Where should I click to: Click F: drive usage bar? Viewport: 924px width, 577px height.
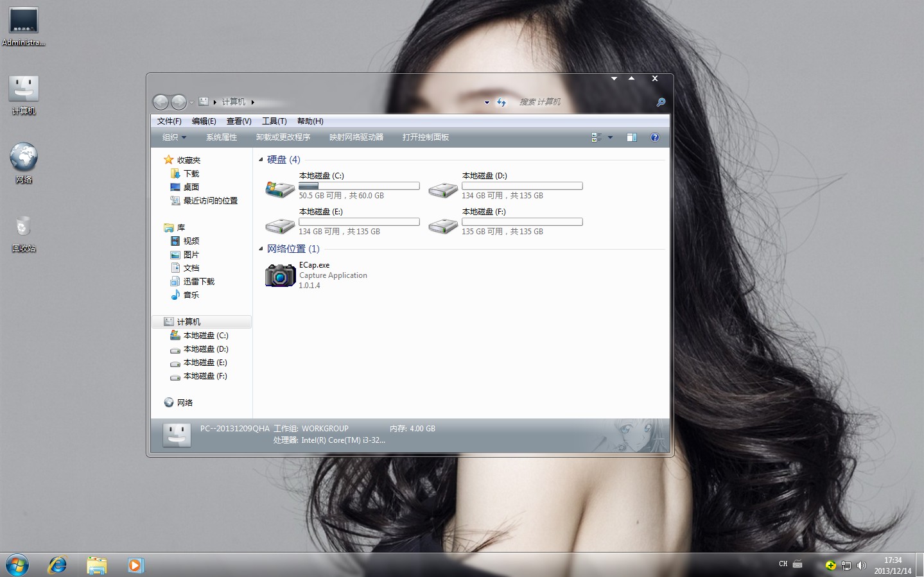[522, 222]
